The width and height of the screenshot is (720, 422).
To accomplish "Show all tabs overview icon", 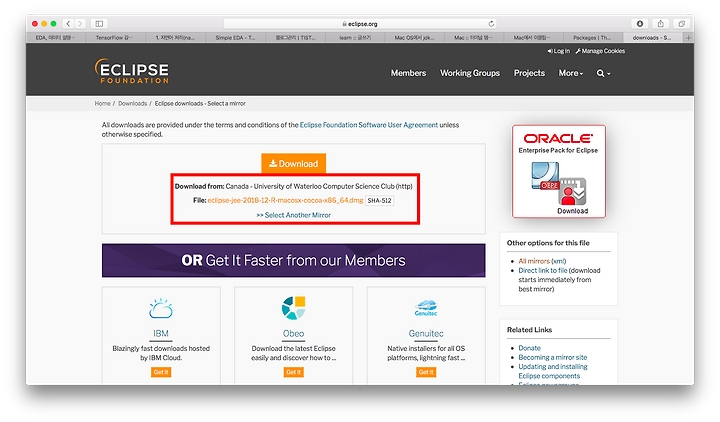I will point(681,23).
